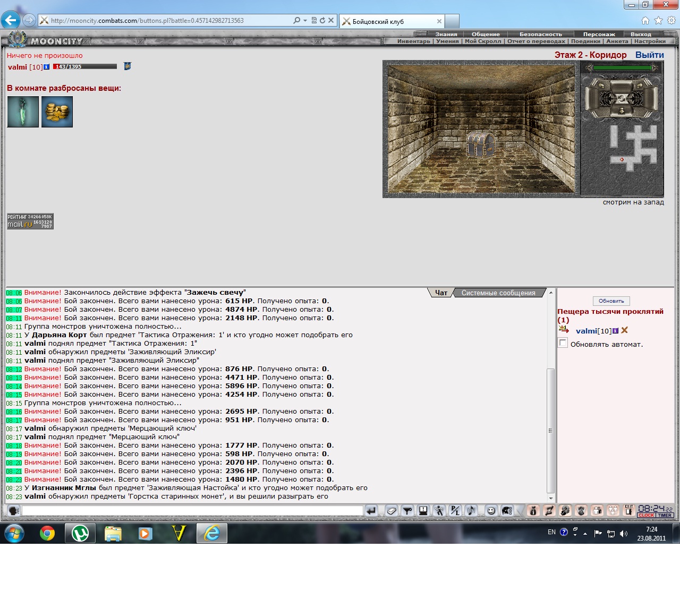Send the chat message with the enter-arrow icon
This screenshot has height=616, width=680.
pos(372,511)
